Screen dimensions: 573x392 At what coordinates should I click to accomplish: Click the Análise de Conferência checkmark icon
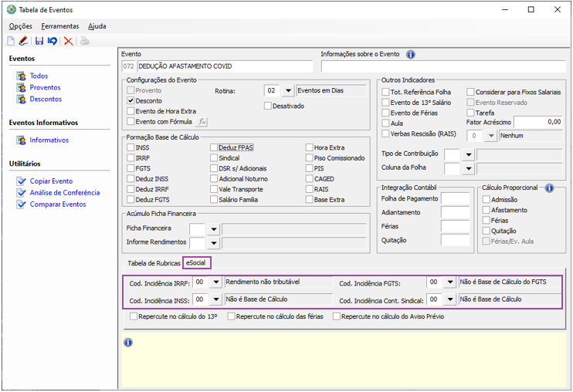coord(21,193)
